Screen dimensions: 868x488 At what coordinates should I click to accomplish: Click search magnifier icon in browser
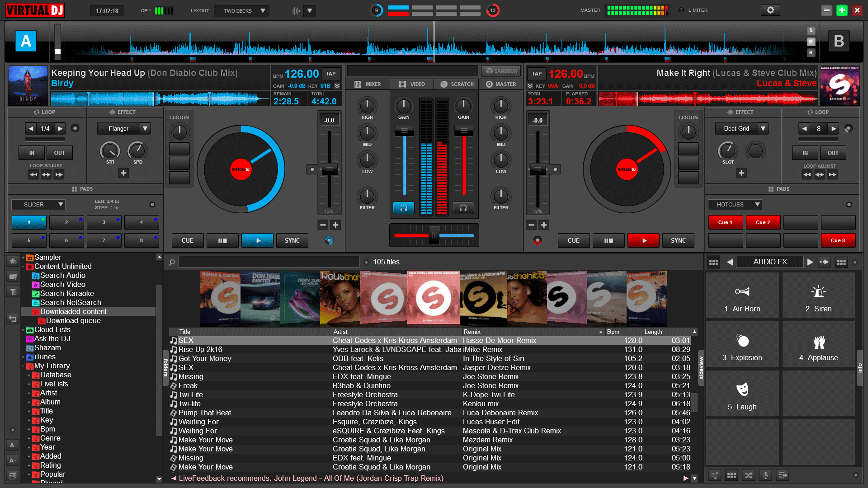[x=172, y=262]
